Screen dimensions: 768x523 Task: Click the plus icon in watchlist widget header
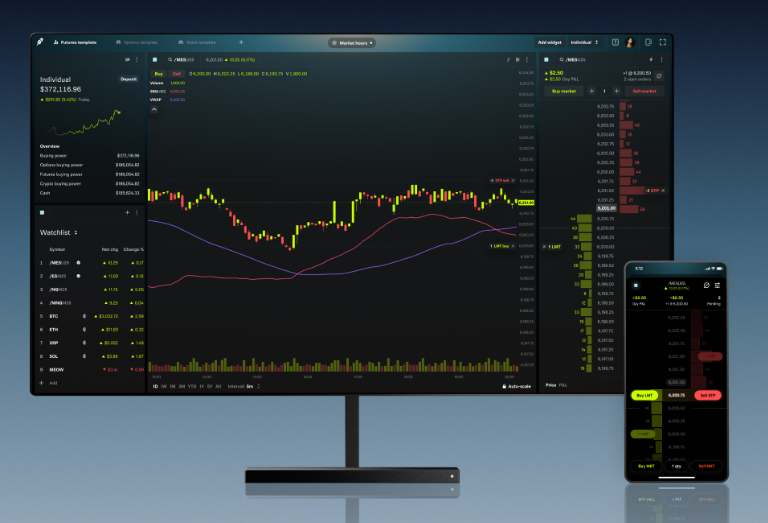[x=127, y=213]
